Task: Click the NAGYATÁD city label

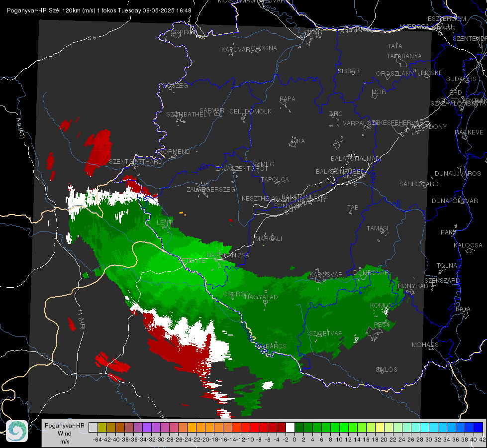Action: click(x=261, y=297)
